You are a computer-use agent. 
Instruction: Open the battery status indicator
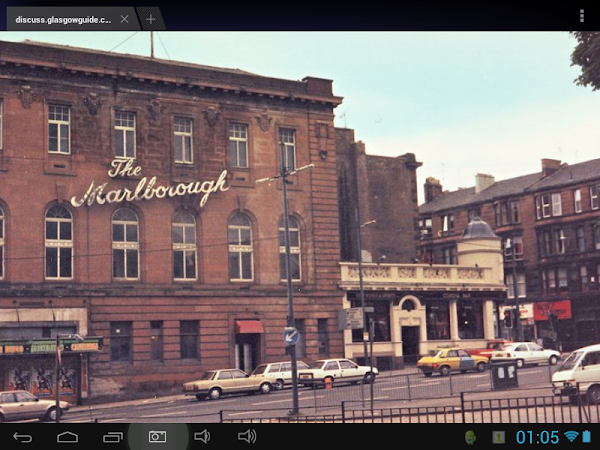tap(587, 436)
